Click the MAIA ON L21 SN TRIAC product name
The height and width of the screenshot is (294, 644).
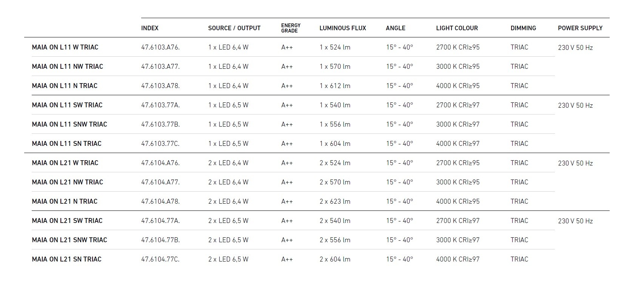[x=66, y=259]
